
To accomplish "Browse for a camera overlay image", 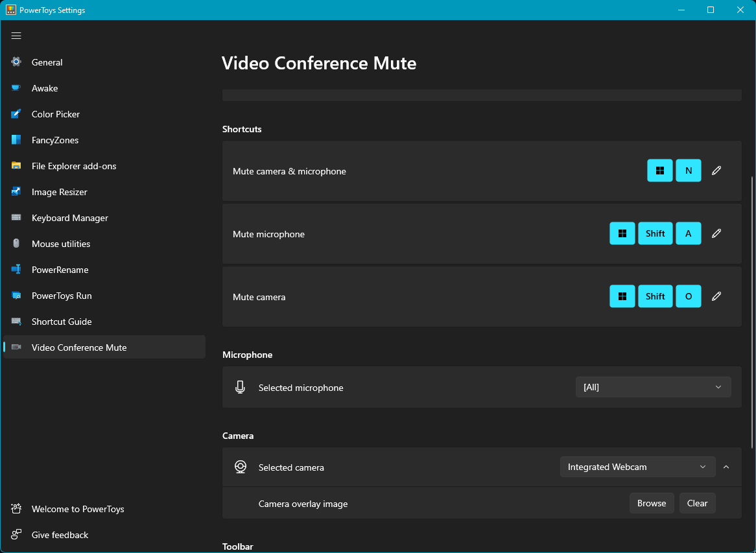I will click(x=652, y=503).
